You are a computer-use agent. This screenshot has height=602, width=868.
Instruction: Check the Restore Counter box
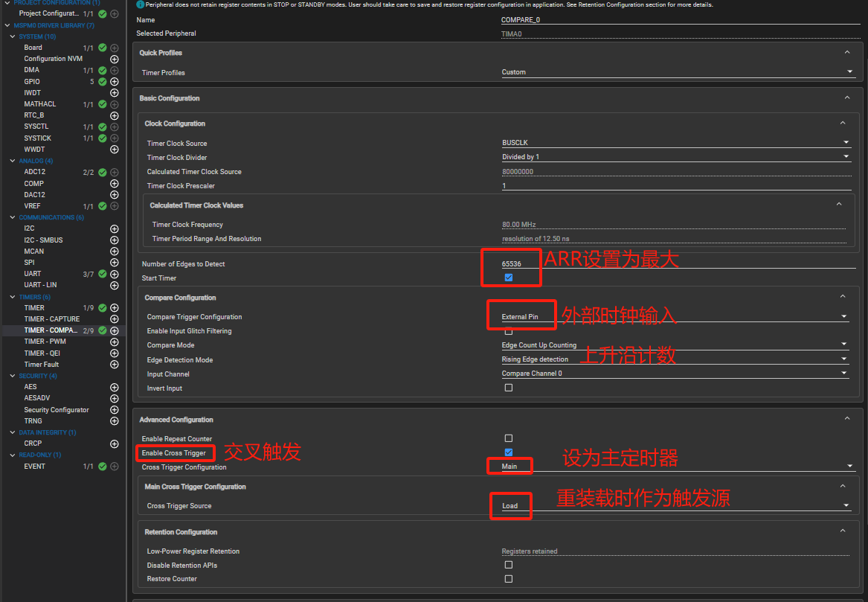pos(509,579)
